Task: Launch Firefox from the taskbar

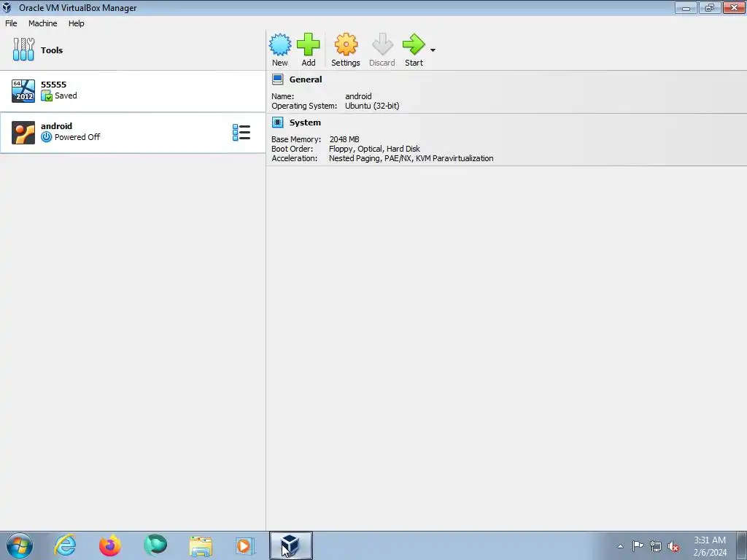Action: 110,545
